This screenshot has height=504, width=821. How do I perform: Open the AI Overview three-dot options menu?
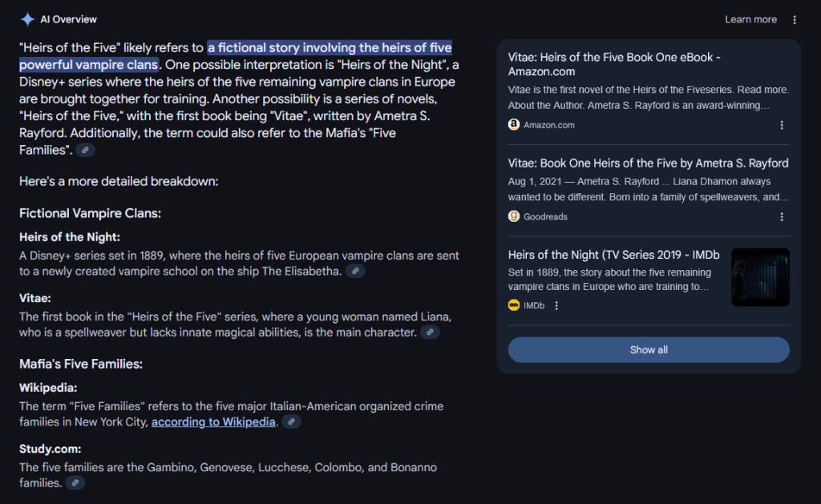(795, 20)
